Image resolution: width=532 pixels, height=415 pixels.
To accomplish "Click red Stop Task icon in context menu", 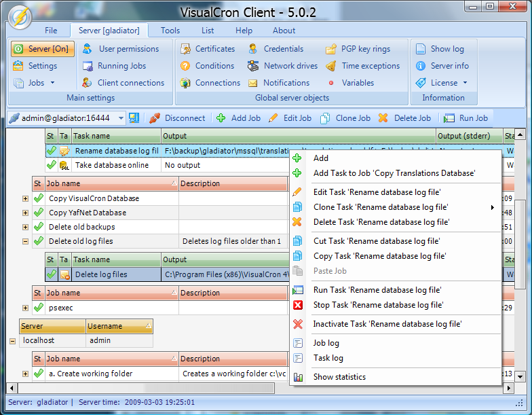I will (298, 305).
